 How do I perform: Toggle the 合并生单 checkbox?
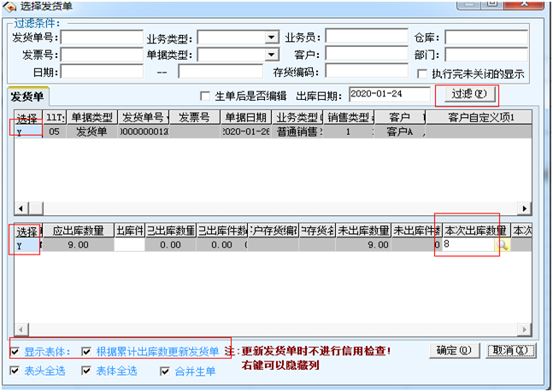[166, 371]
